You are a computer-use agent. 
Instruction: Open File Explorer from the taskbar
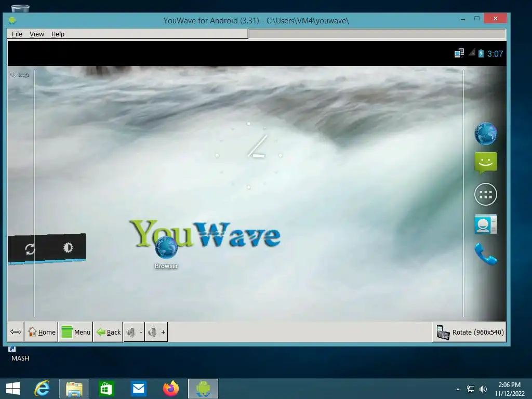click(74, 389)
